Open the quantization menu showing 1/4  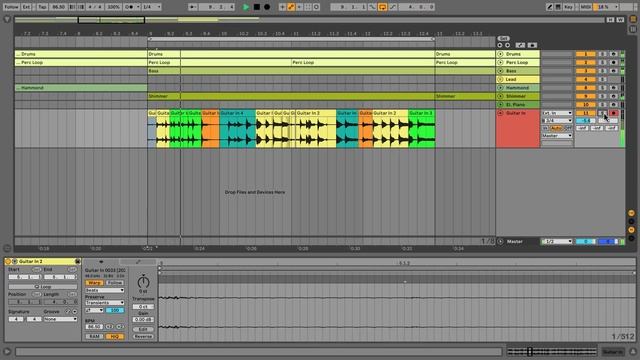pos(151,7)
